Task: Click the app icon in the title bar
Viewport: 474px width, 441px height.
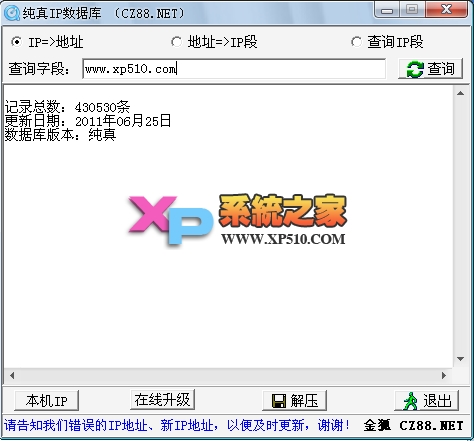Action: click(x=13, y=13)
